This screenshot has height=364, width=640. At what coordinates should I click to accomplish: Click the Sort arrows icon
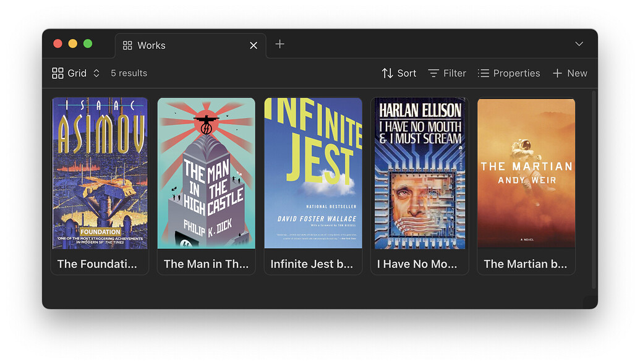point(387,73)
